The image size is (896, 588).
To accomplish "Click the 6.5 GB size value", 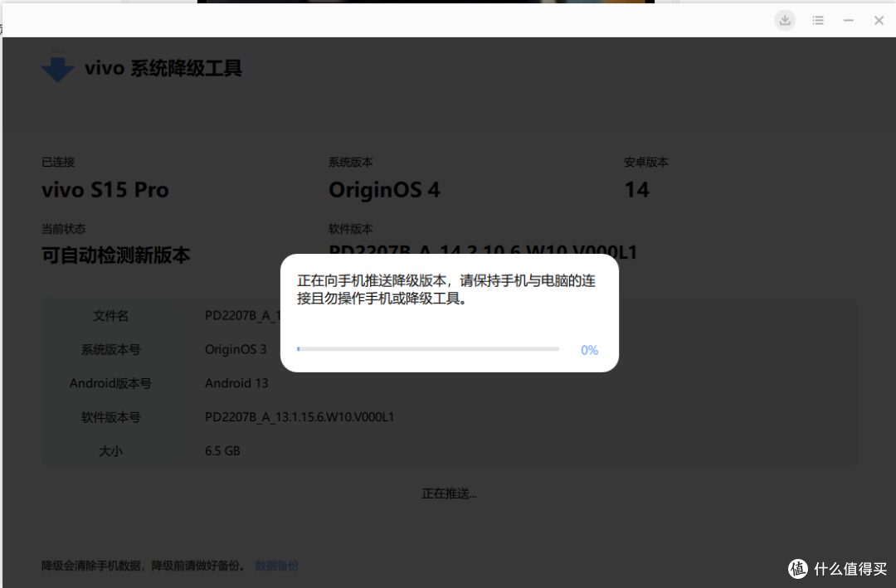I will pyautogui.click(x=222, y=451).
